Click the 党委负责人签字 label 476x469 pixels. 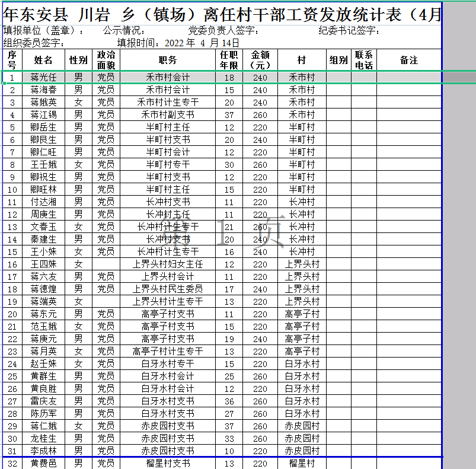pos(223,30)
